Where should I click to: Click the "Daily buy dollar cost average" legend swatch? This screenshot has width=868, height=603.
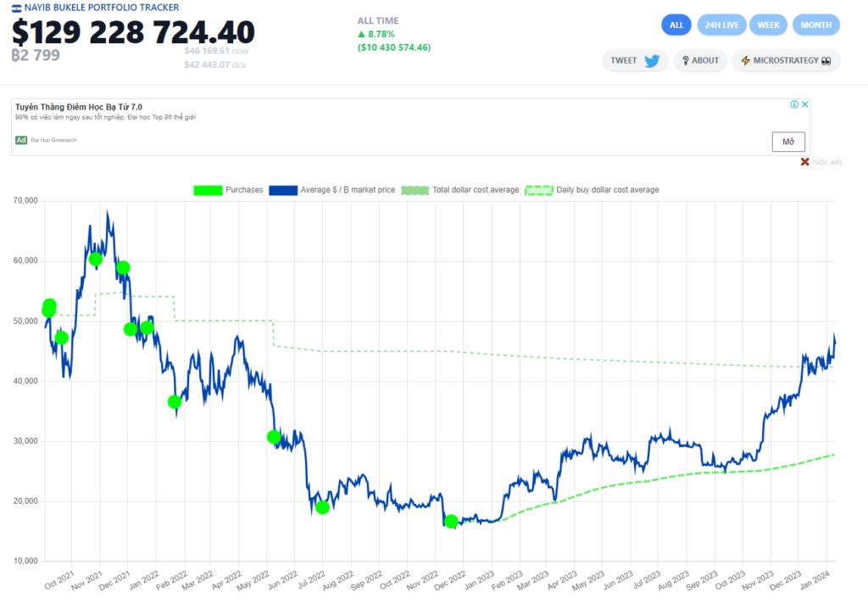539,190
